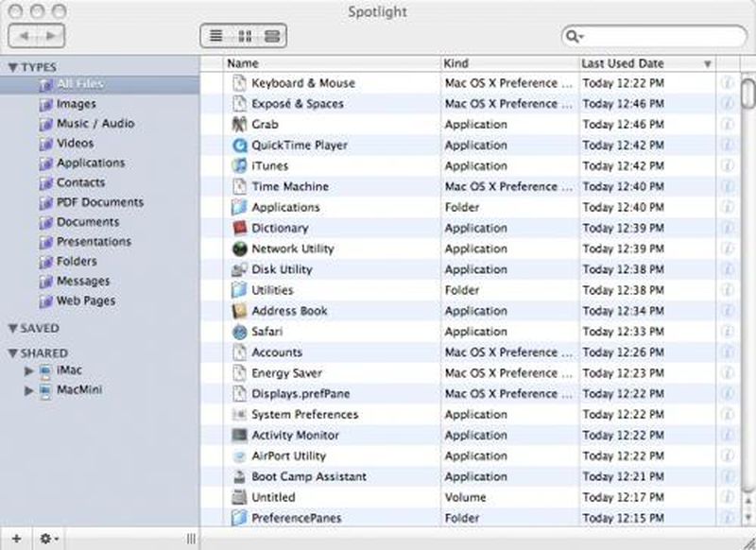Image resolution: width=756 pixels, height=550 pixels.
Task: Sort by the Name column header
Action: (x=333, y=63)
